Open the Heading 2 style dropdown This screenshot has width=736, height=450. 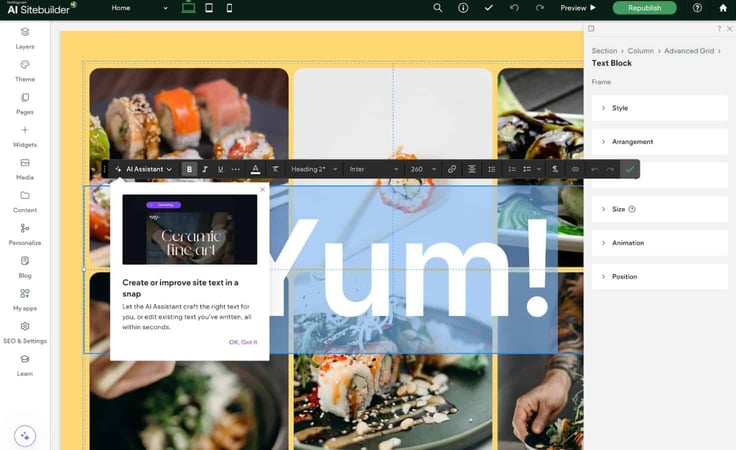(x=314, y=169)
